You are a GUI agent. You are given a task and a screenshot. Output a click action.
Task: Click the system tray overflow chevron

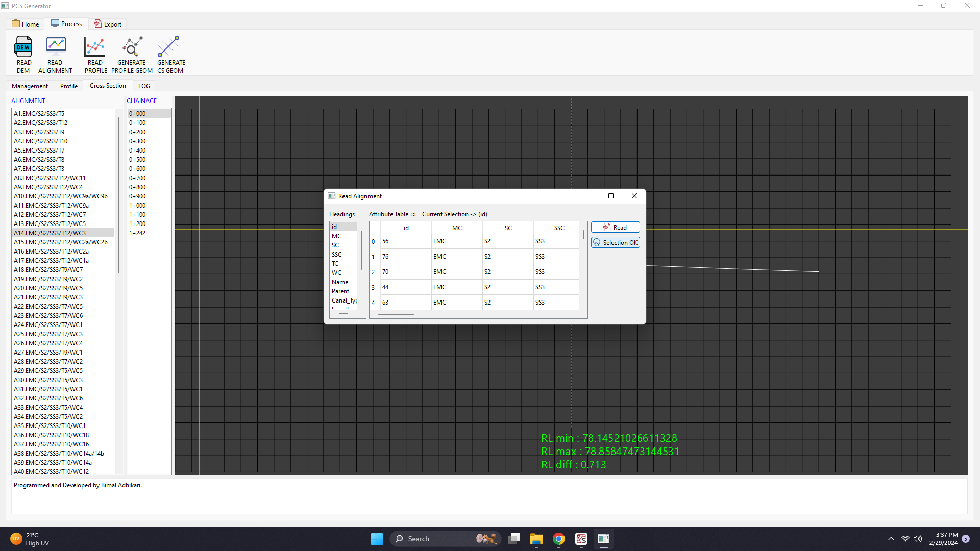point(891,539)
